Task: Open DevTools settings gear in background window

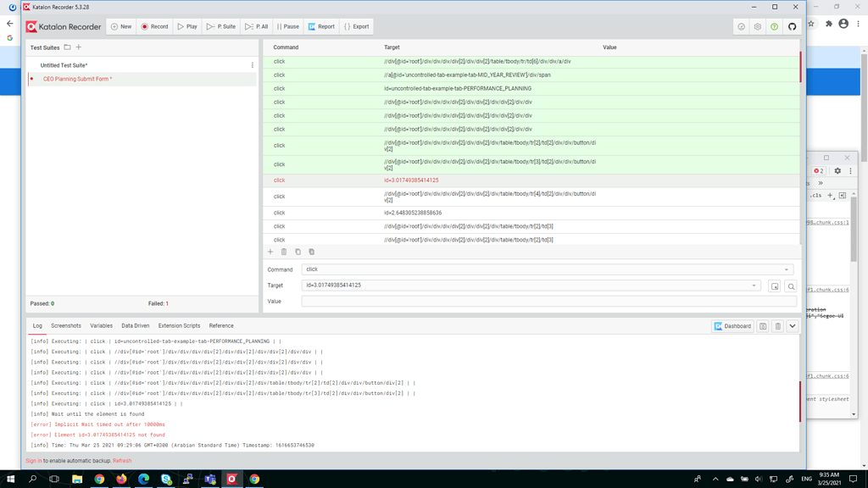Action: point(837,171)
